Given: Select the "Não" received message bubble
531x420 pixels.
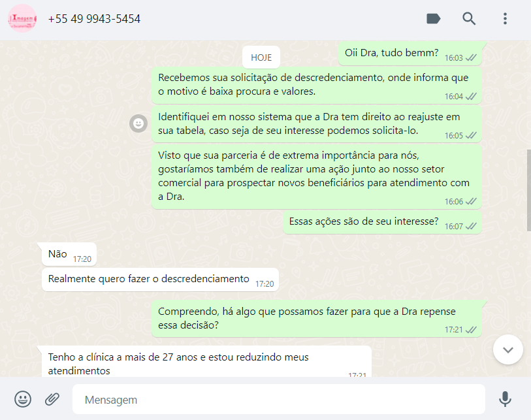Looking at the screenshot, I should [x=69, y=254].
